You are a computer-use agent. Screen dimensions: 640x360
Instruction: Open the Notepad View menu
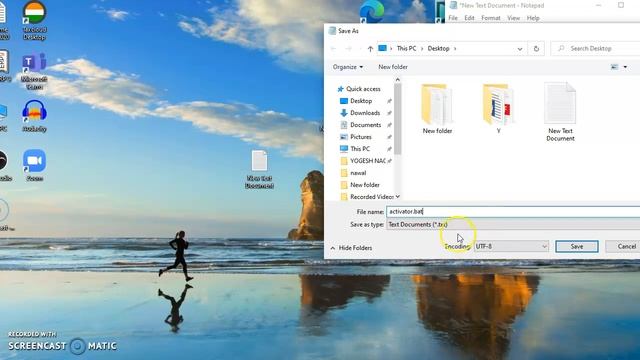coord(513,18)
